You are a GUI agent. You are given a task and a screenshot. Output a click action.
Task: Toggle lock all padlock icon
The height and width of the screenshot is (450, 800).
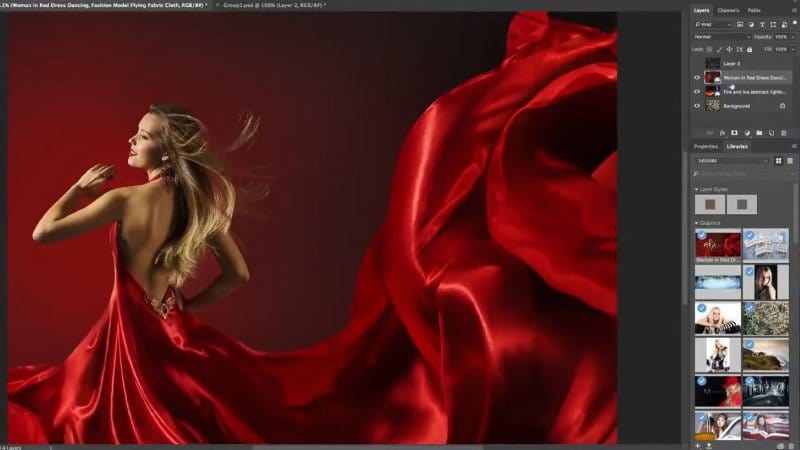click(x=749, y=49)
